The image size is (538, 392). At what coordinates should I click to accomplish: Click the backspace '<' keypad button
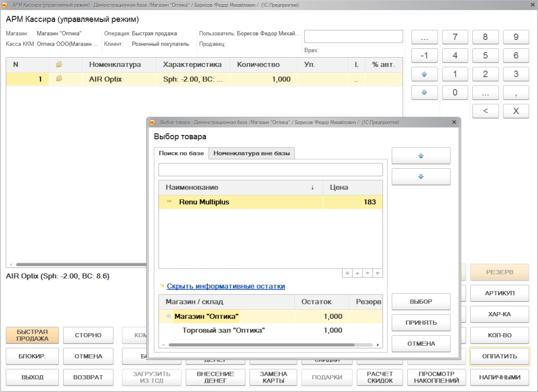[x=485, y=111]
